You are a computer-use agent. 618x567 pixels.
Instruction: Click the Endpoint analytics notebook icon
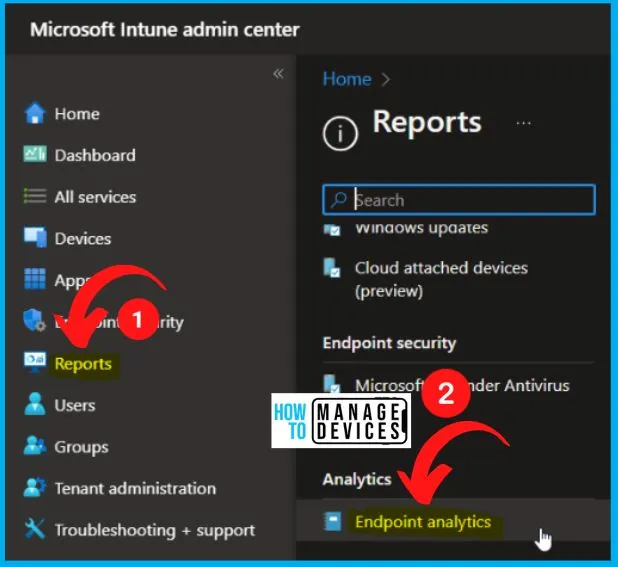(333, 522)
